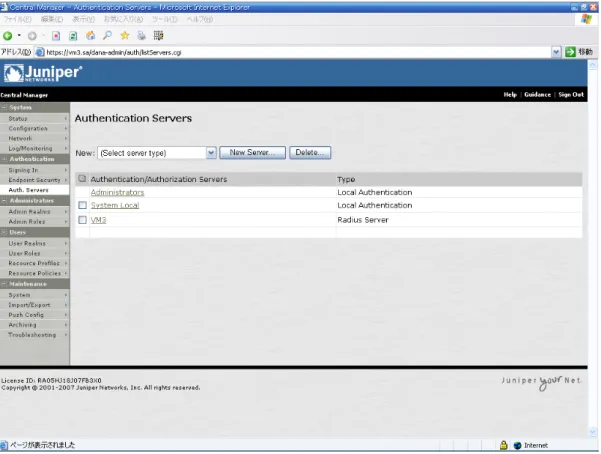Open the Administrators server link

pyautogui.click(x=117, y=192)
